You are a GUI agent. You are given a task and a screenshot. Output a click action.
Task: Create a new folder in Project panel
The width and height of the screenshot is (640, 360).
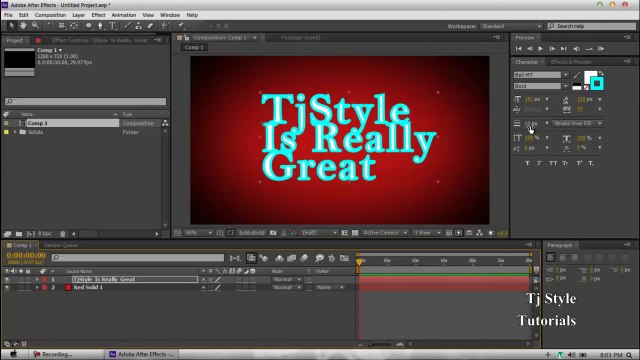(19, 234)
